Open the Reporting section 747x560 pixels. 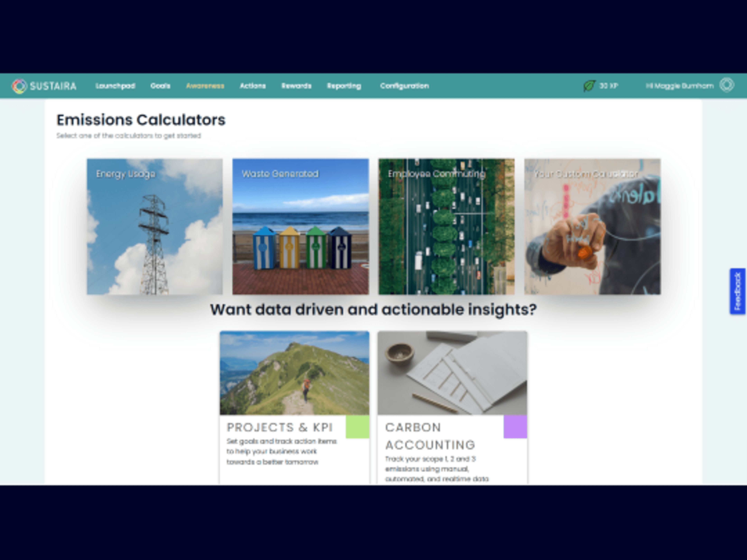click(344, 86)
